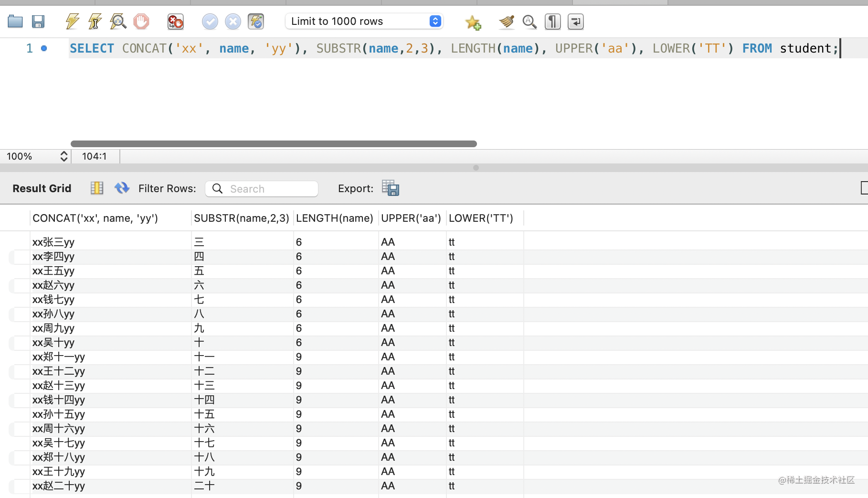The height and width of the screenshot is (498, 868).
Task: Save query to snippets using the star icon
Action: coord(473,22)
